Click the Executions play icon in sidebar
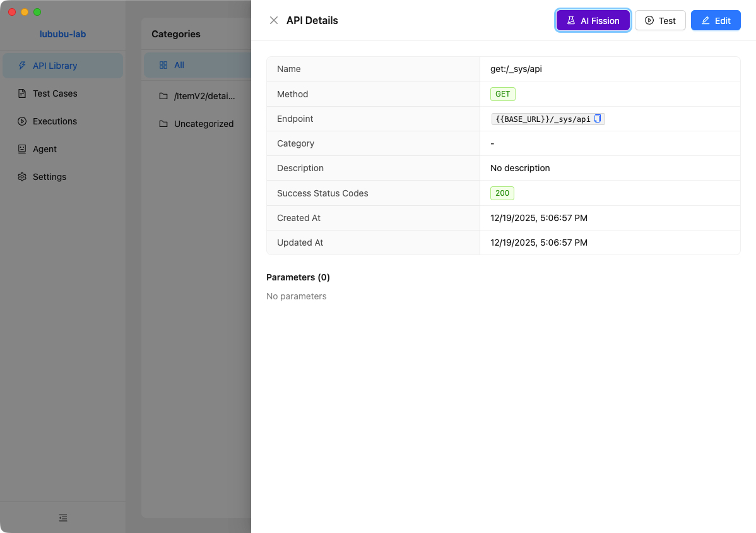756x533 pixels. (x=22, y=121)
